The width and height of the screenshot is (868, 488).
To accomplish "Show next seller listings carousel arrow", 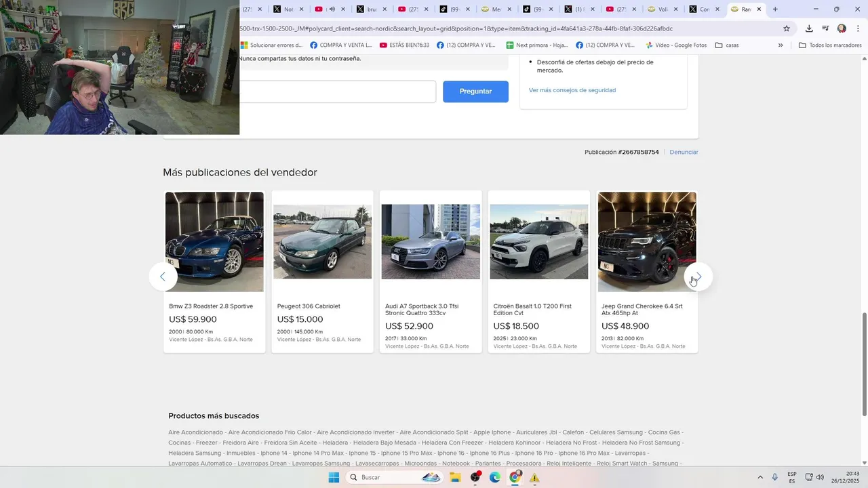I will [x=698, y=277].
